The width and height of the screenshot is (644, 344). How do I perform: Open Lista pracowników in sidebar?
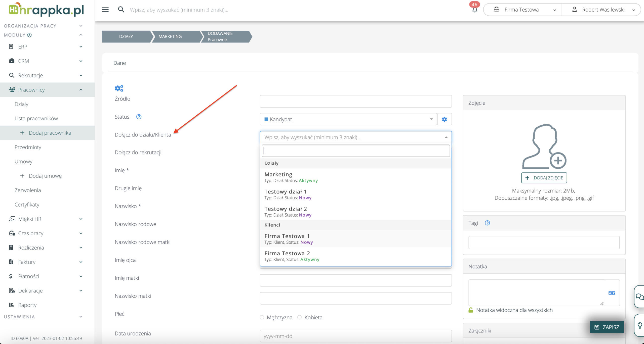click(36, 118)
